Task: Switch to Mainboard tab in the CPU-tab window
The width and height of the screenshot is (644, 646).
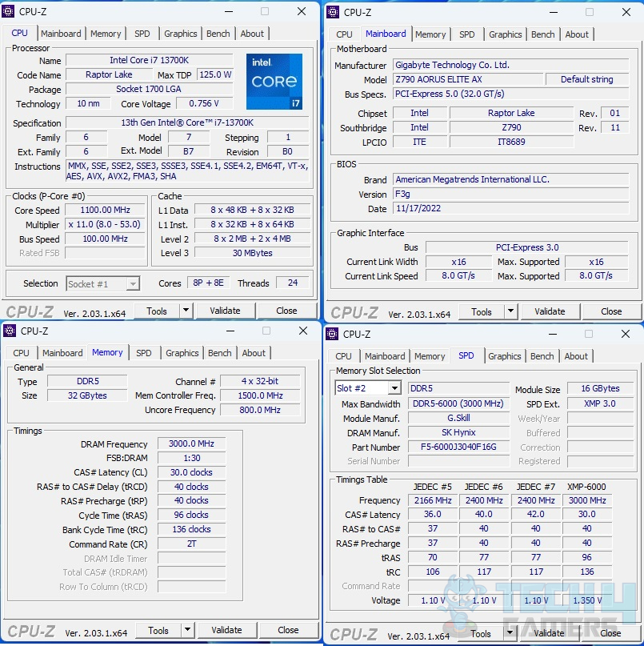Action: pyautogui.click(x=61, y=34)
